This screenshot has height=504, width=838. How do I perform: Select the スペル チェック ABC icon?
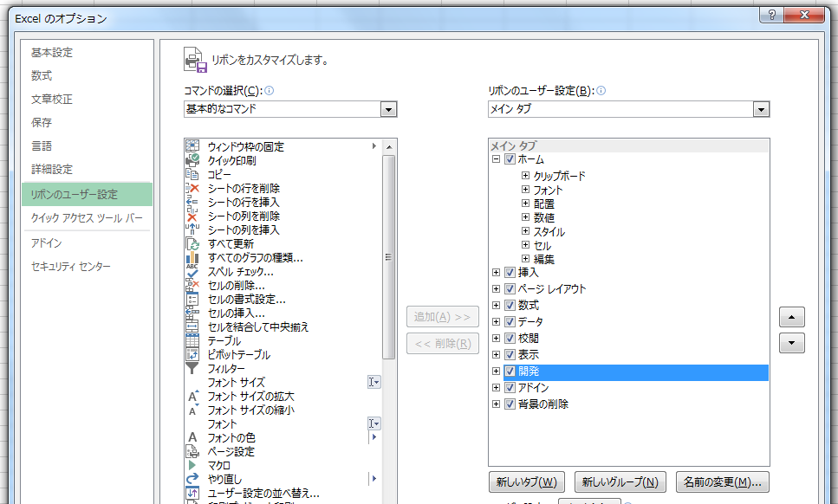point(192,271)
